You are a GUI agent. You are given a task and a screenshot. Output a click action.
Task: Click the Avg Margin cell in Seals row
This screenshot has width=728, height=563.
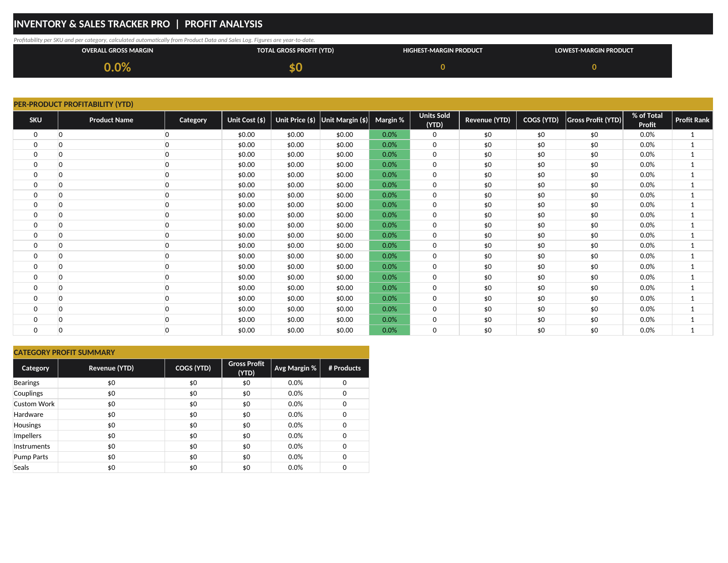296,468
